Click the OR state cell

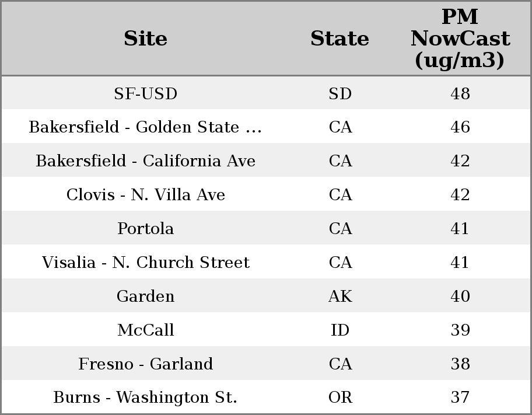[340, 397]
